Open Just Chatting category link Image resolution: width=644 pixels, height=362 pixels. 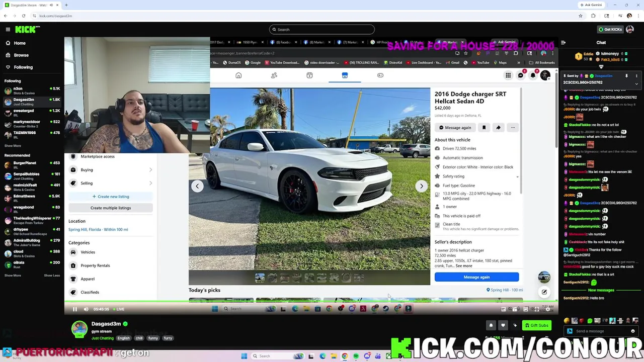pos(103,338)
